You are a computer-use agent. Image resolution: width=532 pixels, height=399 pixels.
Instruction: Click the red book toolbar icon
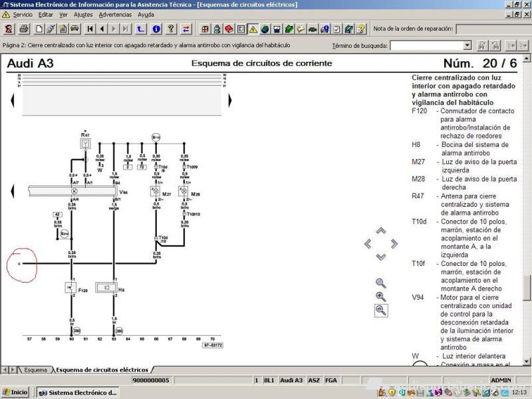click(x=229, y=29)
